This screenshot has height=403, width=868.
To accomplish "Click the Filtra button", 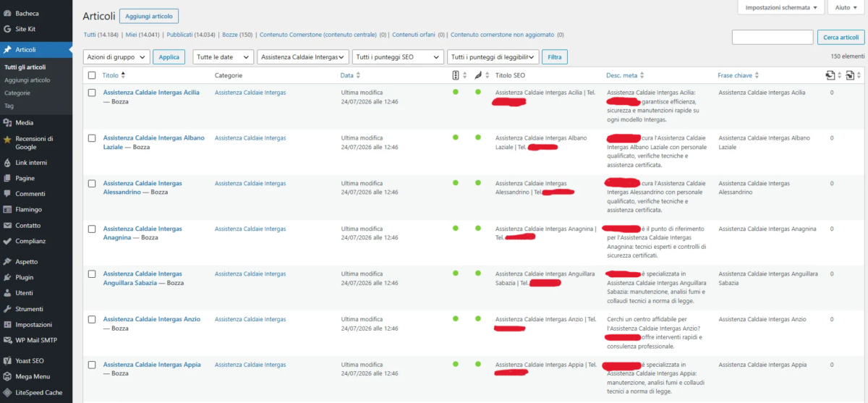I will click(x=555, y=56).
